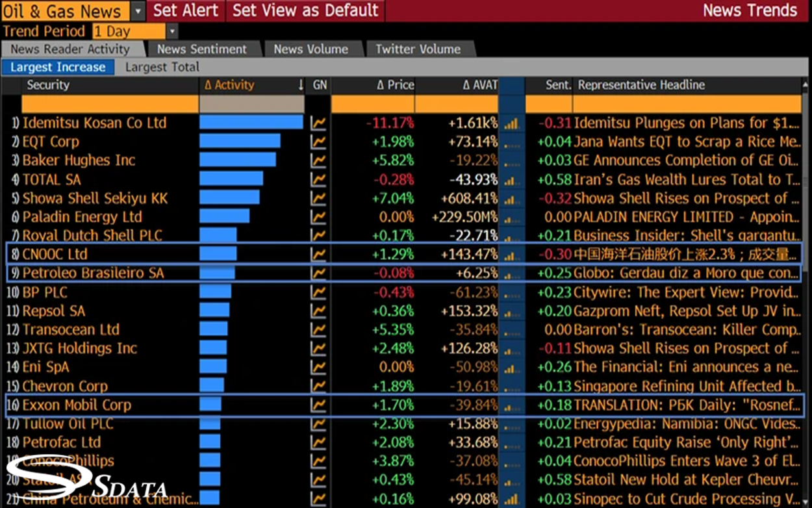812x508 pixels.
Task: Toggle to Largest Increase view
Action: (58, 67)
